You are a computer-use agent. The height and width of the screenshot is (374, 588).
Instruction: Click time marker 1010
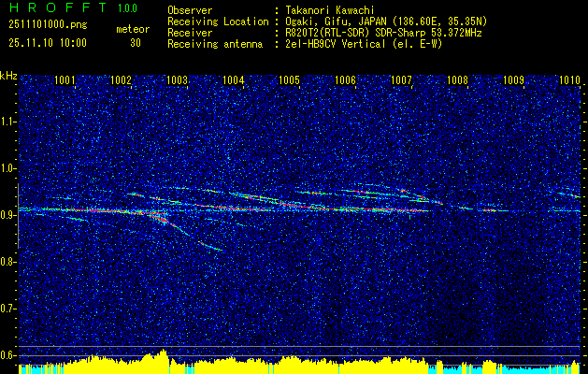[x=569, y=79]
